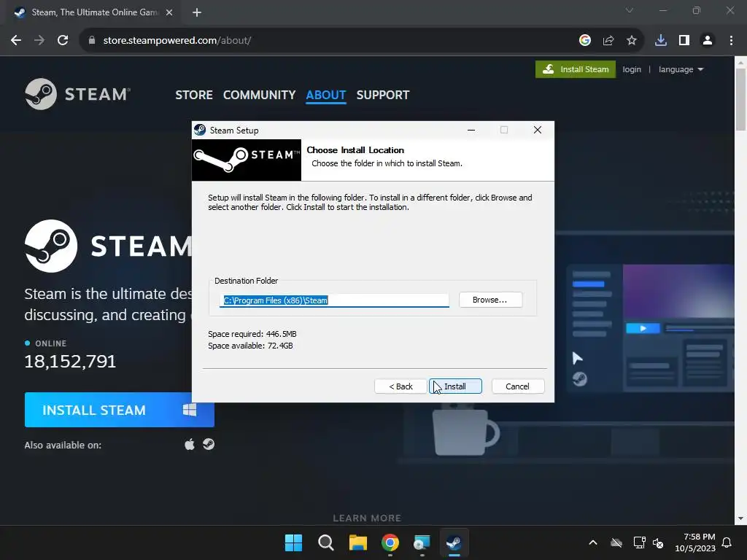Select the Steam browser tab

[x=93, y=12]
